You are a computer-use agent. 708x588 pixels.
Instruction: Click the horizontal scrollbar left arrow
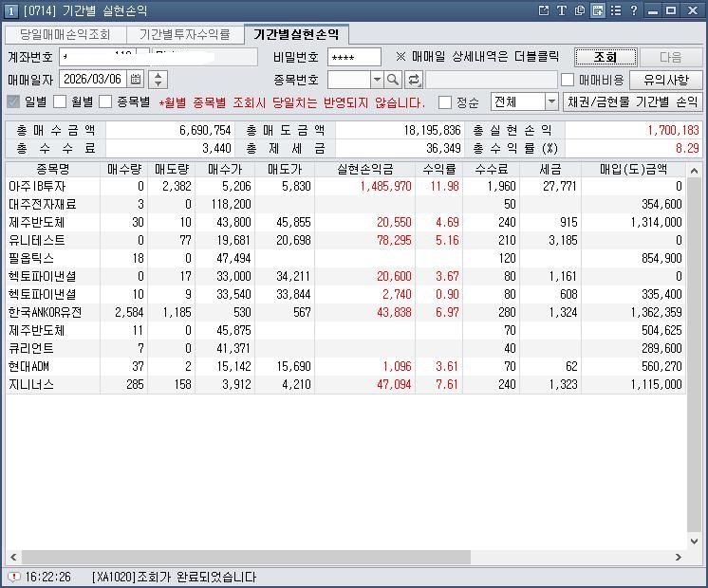tap(13, 558)
